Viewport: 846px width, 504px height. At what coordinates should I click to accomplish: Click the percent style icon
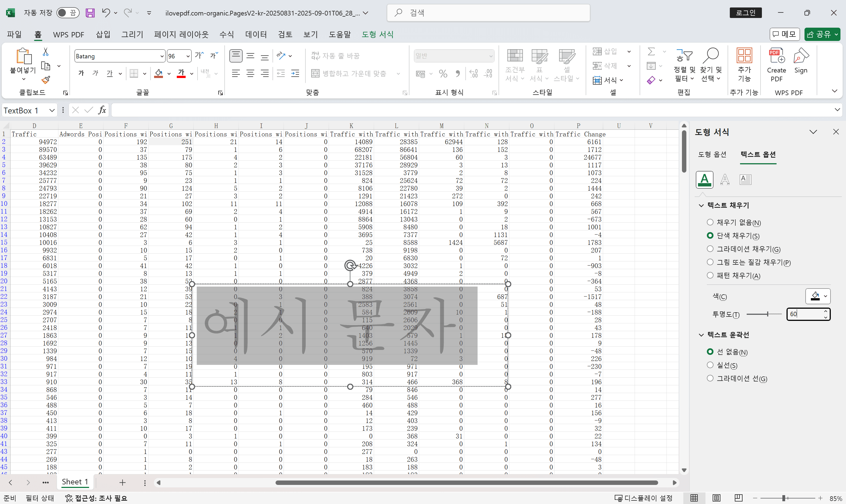click(443, 73)
